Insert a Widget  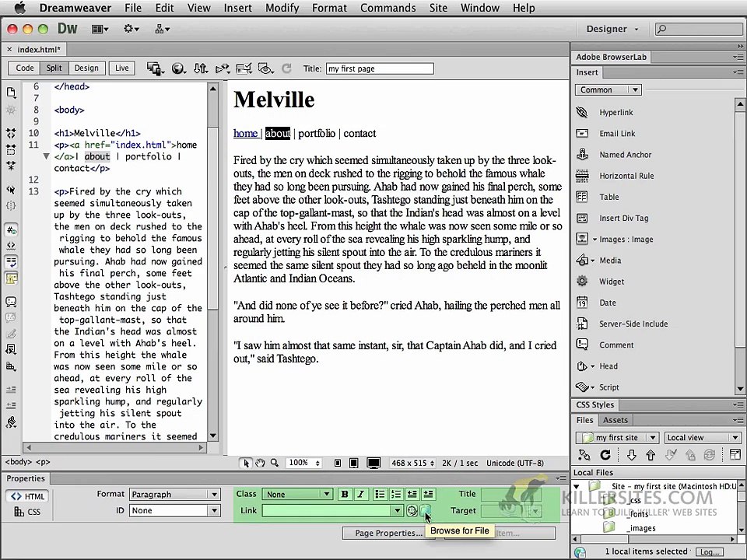click(x=612, y=282)
